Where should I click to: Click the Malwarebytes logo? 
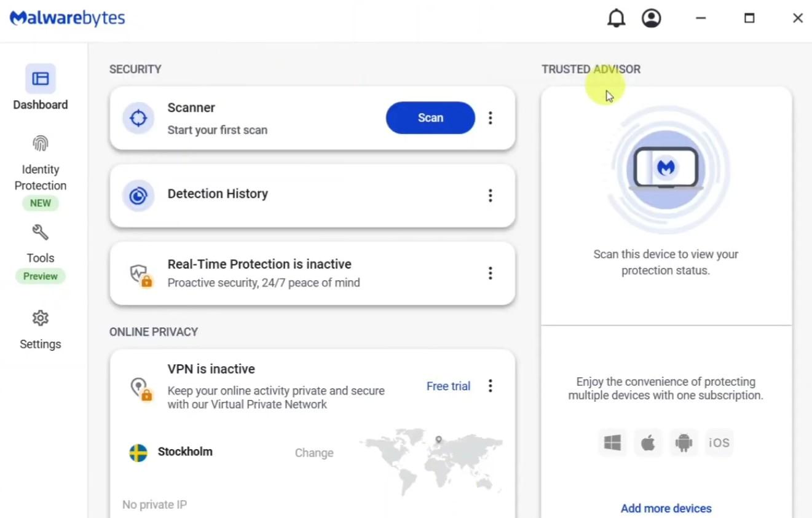[x=68, y=18]
